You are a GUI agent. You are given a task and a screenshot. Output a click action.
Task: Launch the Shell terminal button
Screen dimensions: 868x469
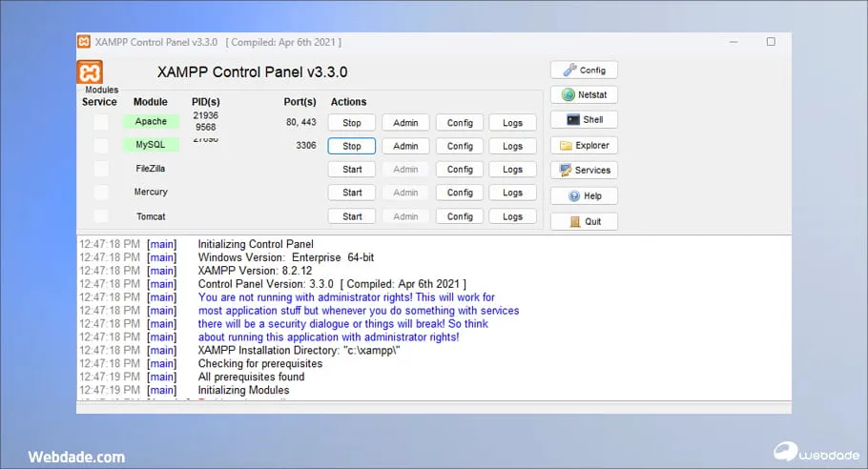pyautogui.click(x=584, y=119)
